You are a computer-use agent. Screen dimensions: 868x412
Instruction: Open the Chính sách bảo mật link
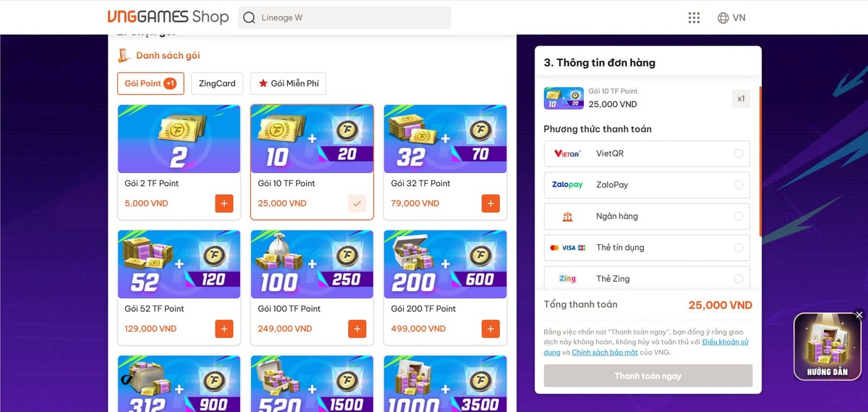point(605,353)
